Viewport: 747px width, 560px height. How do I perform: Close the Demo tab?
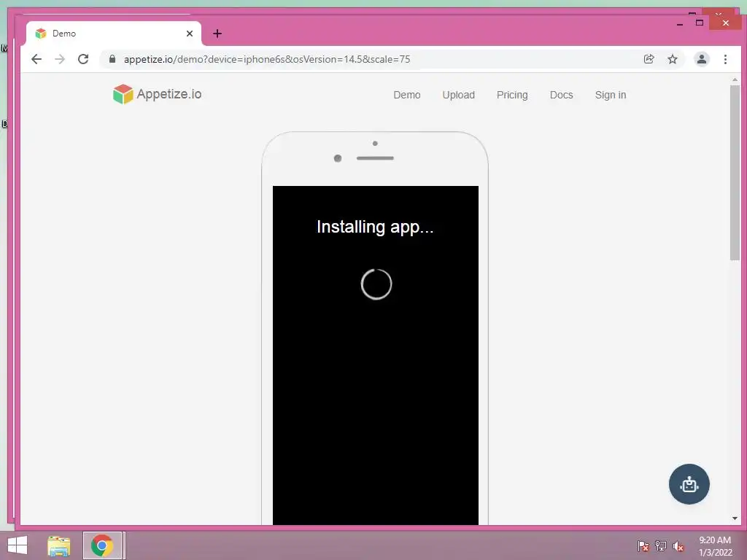coord(190,34)
